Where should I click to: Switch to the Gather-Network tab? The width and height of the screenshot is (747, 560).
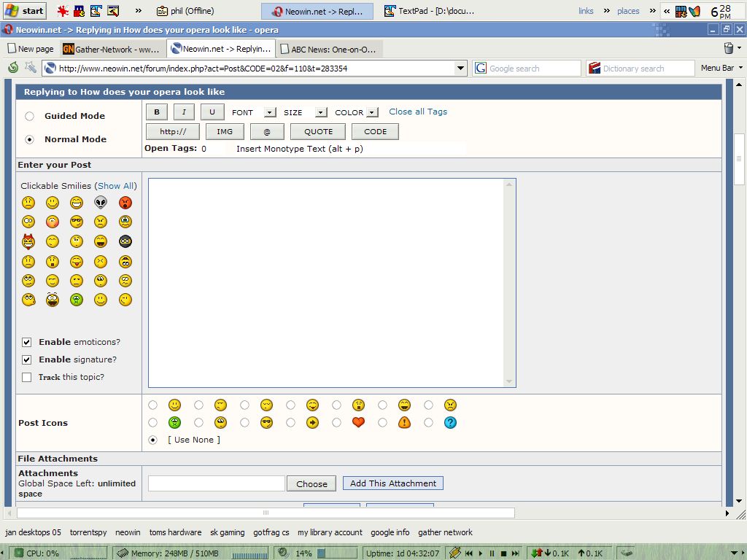112,49
